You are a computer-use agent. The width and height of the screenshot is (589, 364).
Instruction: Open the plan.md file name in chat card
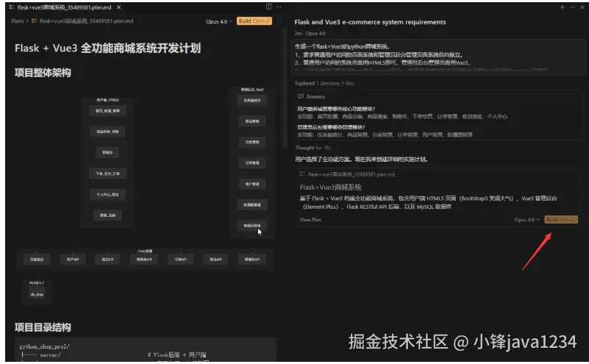pos(351,174)
